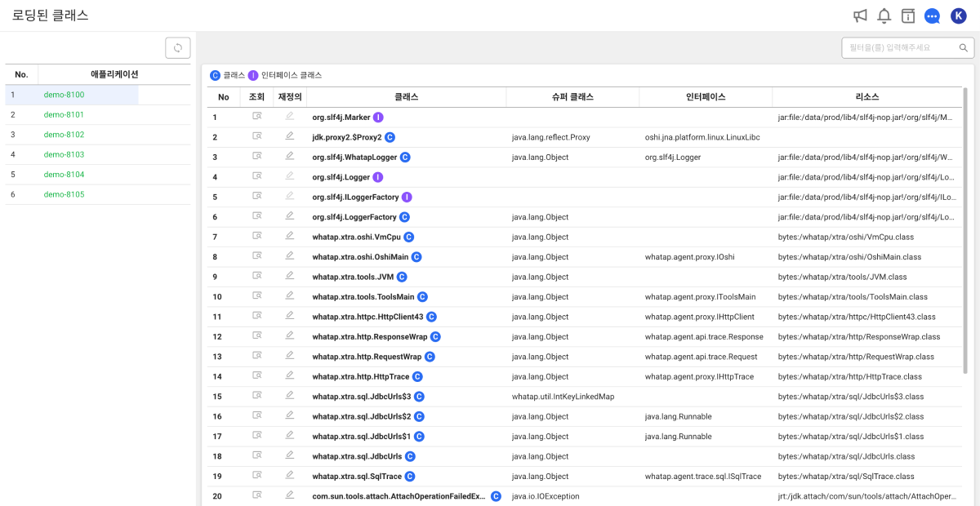The width and height of the screenshot is (980, 506).
Task: Select application demo-8104
Action: point(64,175)
